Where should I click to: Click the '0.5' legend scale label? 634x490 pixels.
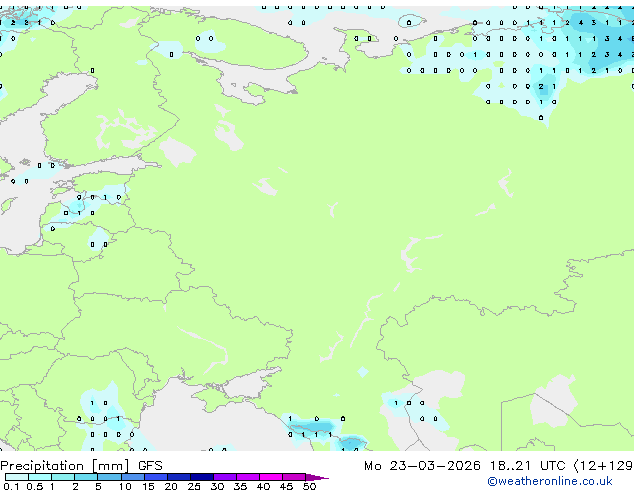pos(34,486)
